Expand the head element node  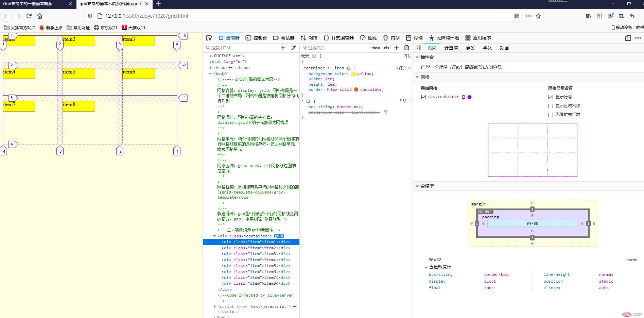(211, 68)
